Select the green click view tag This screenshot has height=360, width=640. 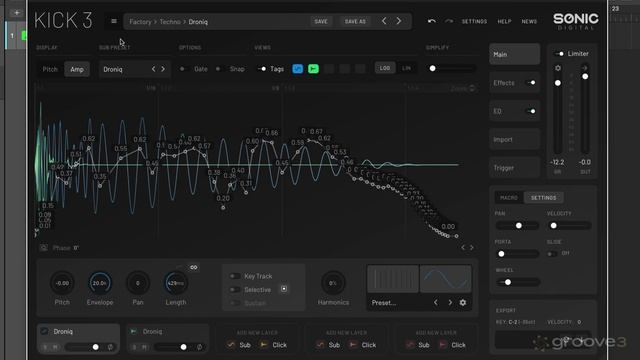pos(313,69)
